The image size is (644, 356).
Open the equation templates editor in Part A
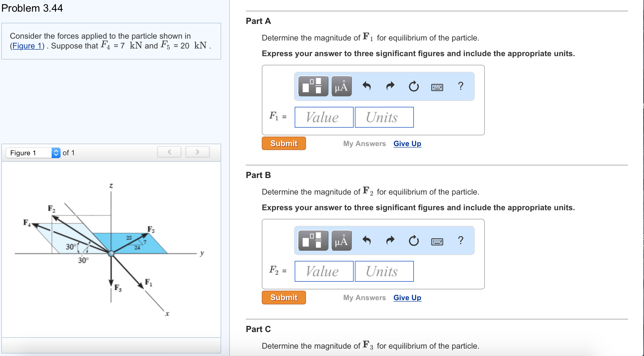[x=312, y=87]
